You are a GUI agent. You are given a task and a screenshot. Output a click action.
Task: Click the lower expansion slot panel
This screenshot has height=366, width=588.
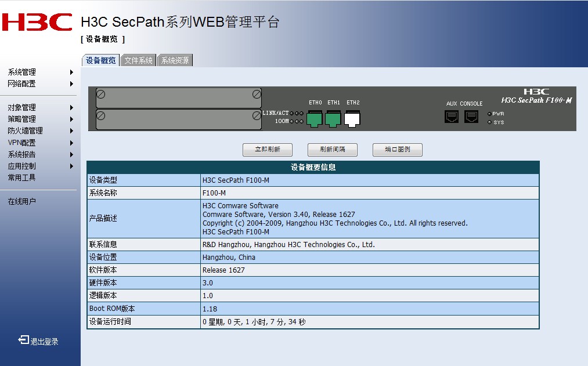[179, 119]
